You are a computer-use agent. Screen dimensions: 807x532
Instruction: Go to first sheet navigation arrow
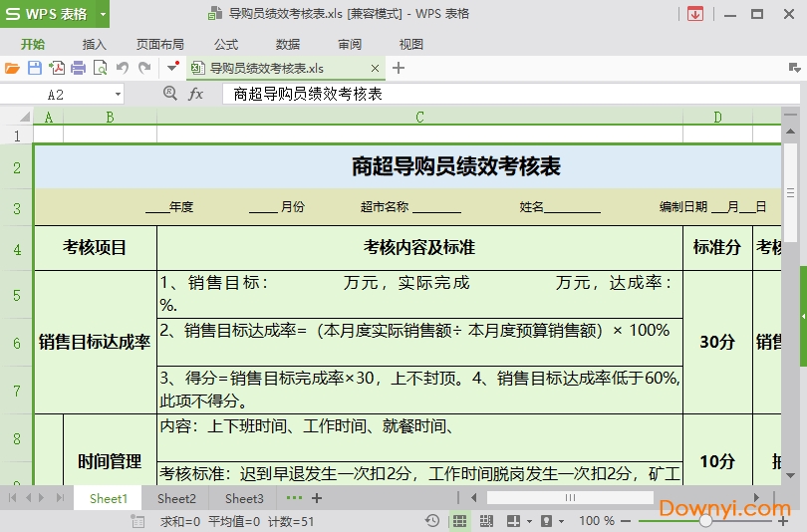click(x=12, y=497)
